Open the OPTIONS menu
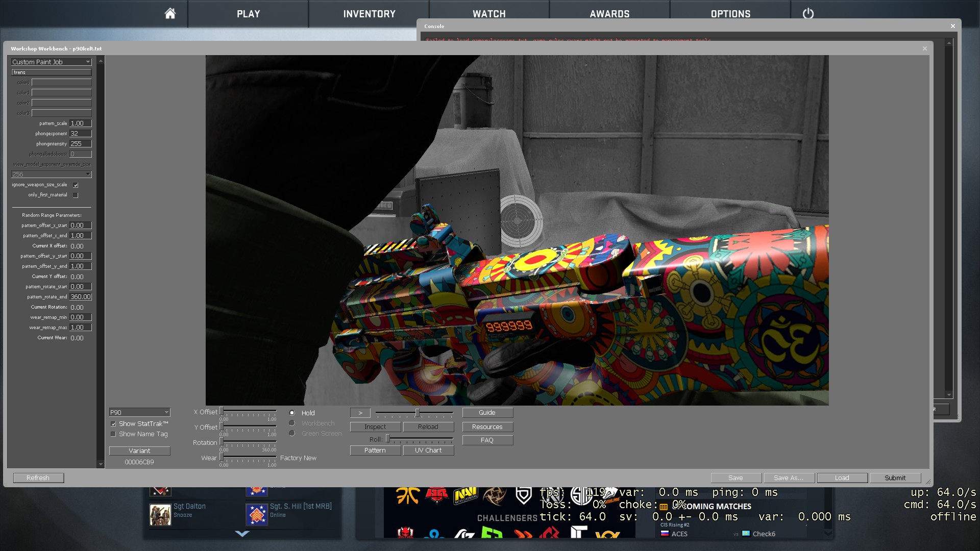Viewport: 980px width, 551px height. point(730,14)
